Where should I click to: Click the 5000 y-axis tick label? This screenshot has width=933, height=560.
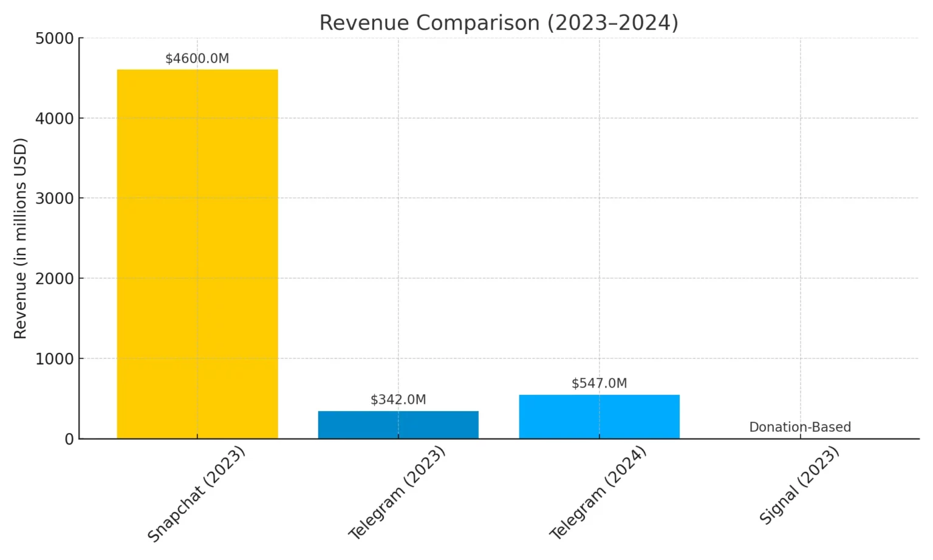[x=55, y=39]
